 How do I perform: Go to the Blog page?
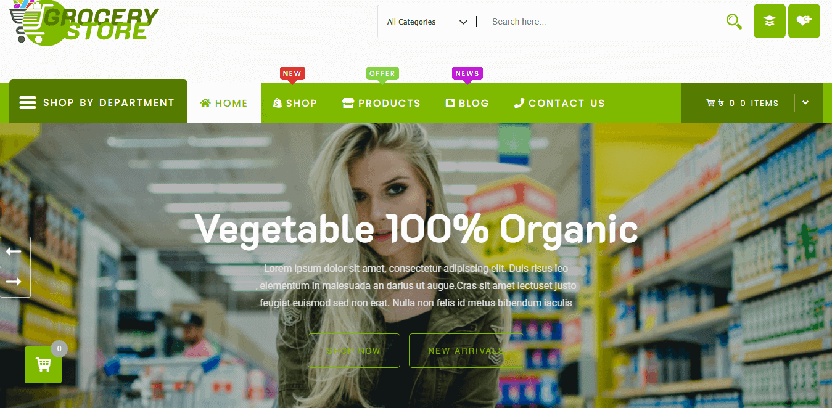coord(467,103)
